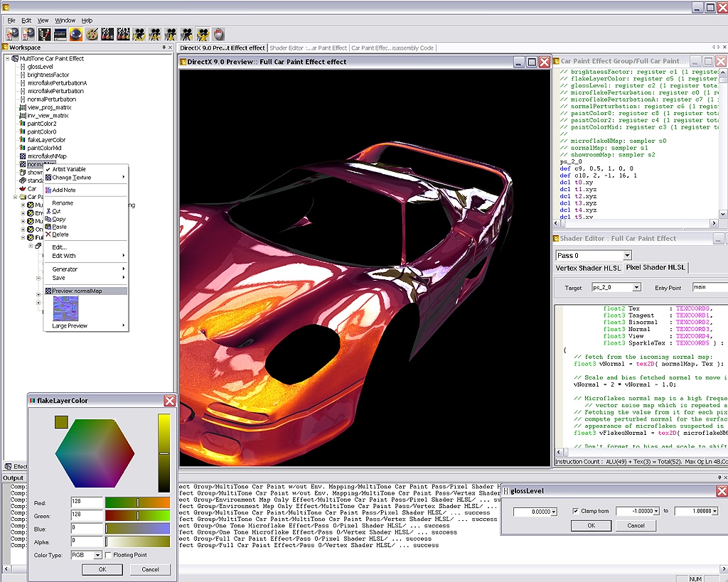Uncheck Clamp from in the glossLevel dialog
Screen dimensions: 728x582
[x=575, y=512]
